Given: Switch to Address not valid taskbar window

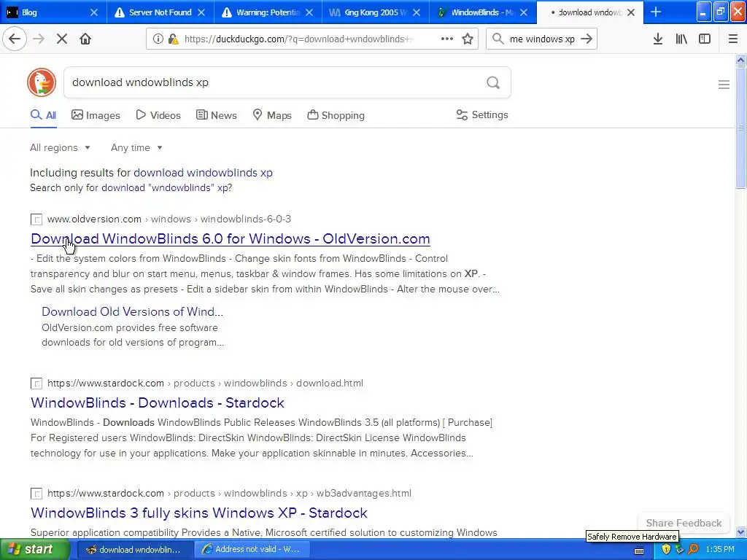Looking at the screenshot, I should pyautogui.click(x=252, y=550).
